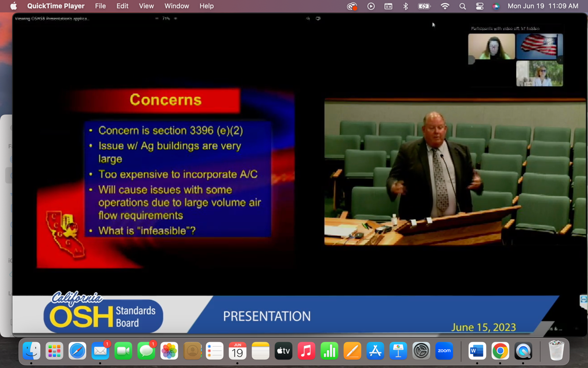Click the Wi-Fi status icon

click(x=445, y=6)
